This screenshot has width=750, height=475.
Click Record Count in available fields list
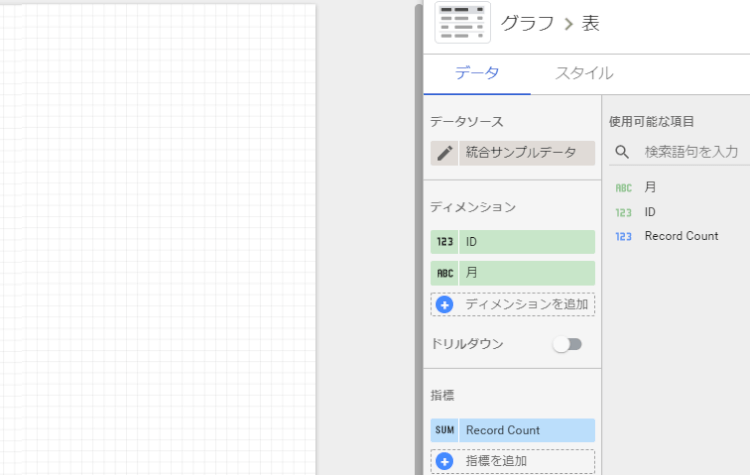[682, 236]
